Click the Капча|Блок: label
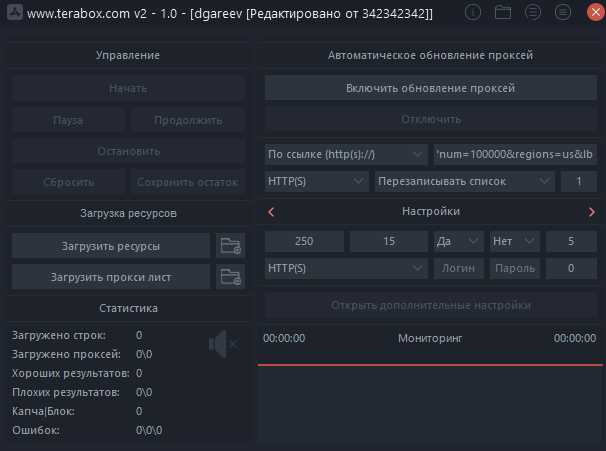 pos(43,411)
